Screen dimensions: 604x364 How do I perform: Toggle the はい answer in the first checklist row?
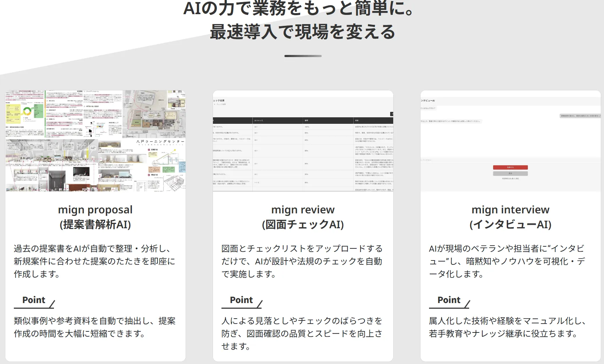pos(256,127)
